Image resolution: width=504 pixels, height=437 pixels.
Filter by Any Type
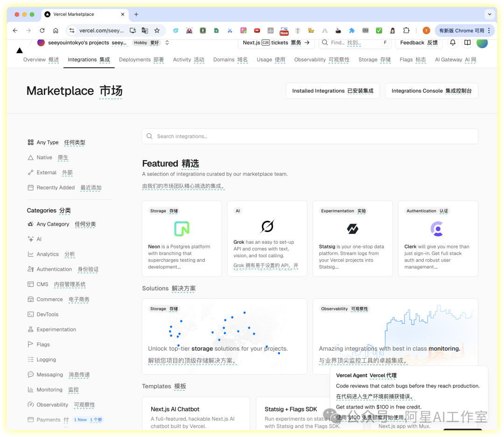coord(56,142)
